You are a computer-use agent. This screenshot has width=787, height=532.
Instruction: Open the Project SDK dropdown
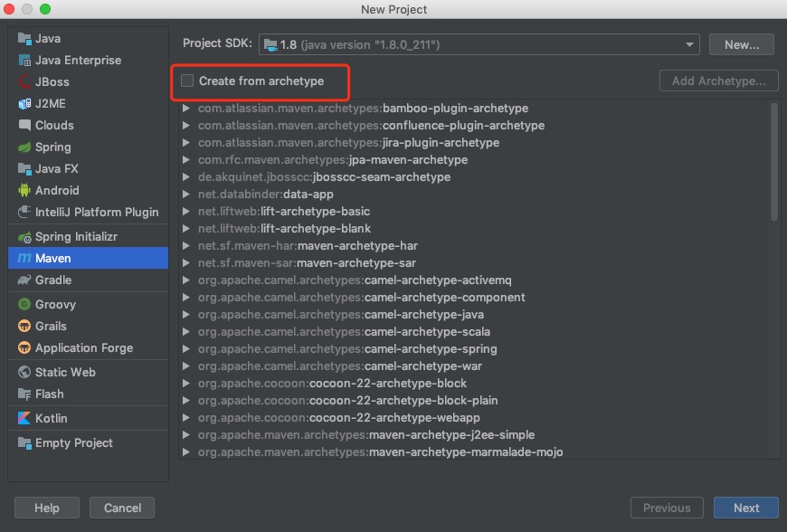[x=479, y=44]
